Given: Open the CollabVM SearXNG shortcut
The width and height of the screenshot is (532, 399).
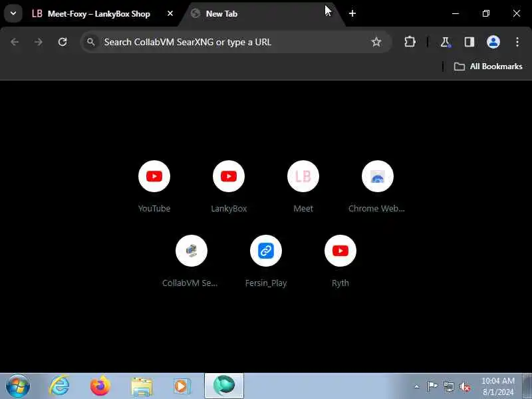Looking at the screenshot, I should [191, 261].
